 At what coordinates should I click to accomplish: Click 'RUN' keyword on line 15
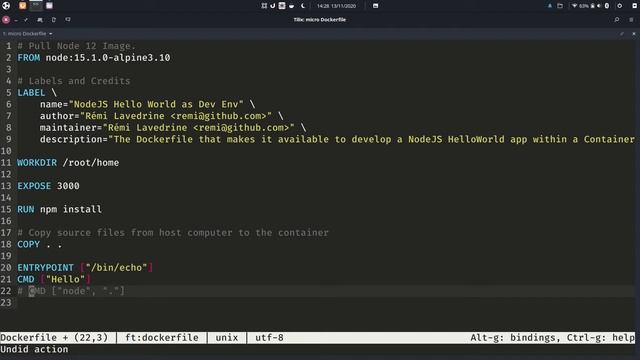(26, 209)
